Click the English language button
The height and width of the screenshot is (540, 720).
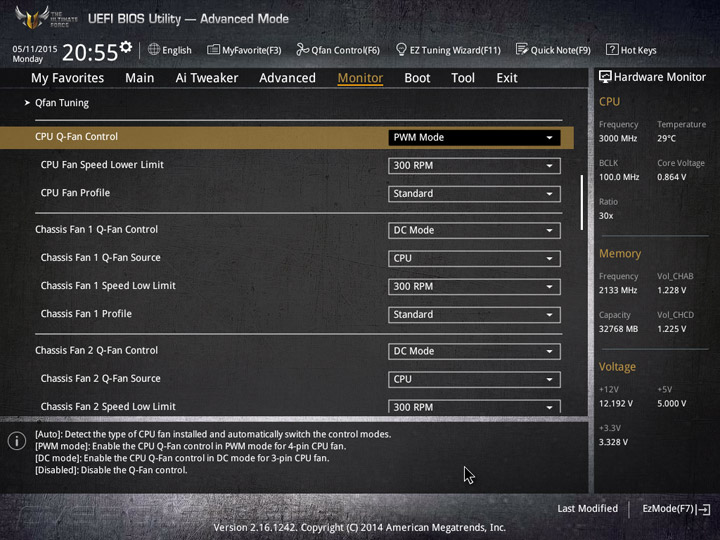(177, 50)
